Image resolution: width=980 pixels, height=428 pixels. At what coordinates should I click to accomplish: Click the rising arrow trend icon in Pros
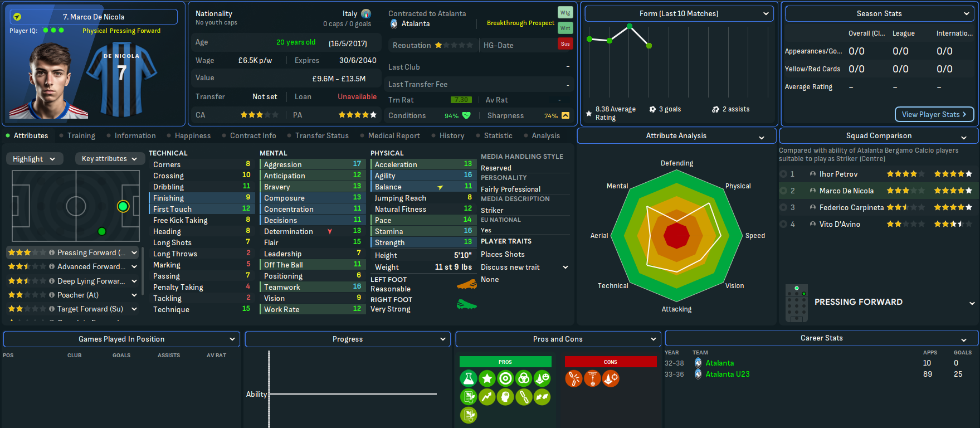coord(487,397)
